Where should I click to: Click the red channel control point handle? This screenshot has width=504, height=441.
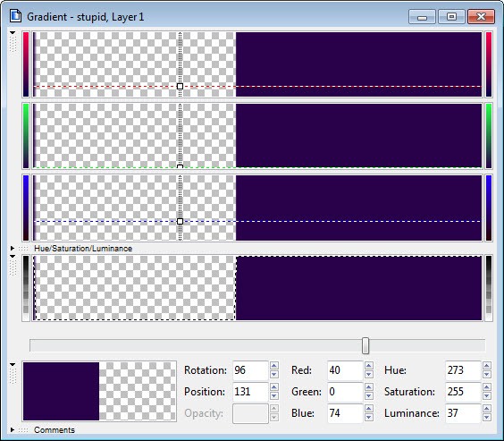click(x=180, y=86)
